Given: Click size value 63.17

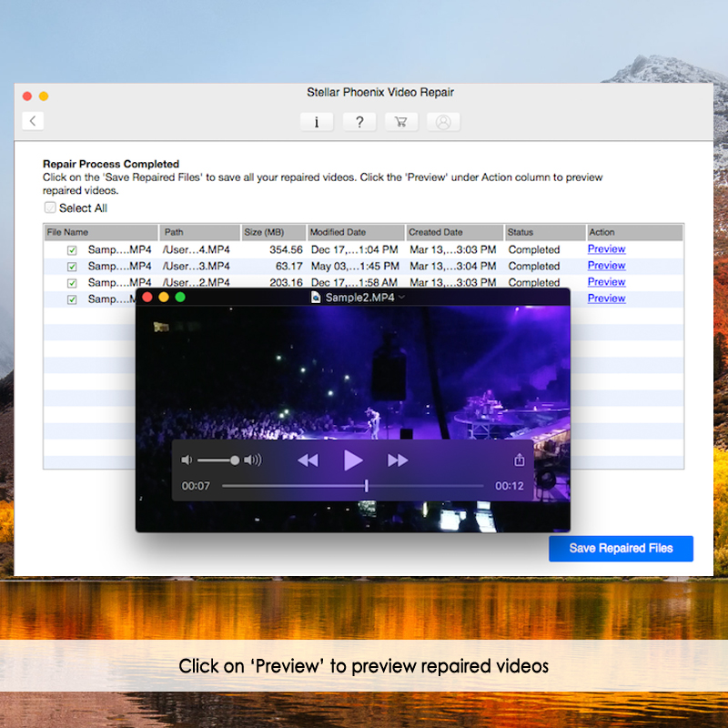Looking at the screenshot, I should pos(288,266).
